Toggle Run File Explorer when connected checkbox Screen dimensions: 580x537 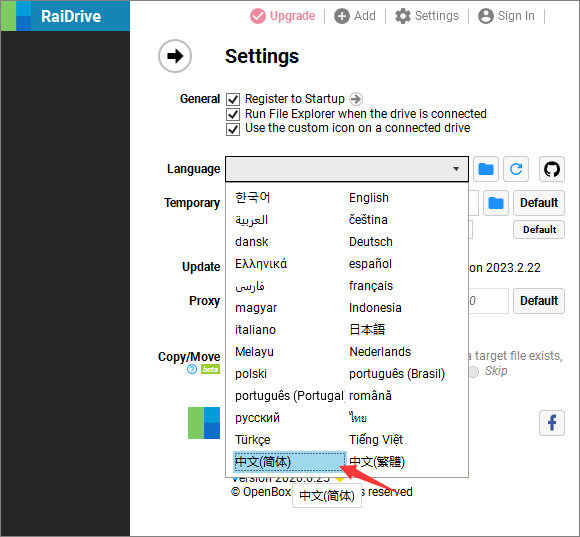[x=233, y=114]
